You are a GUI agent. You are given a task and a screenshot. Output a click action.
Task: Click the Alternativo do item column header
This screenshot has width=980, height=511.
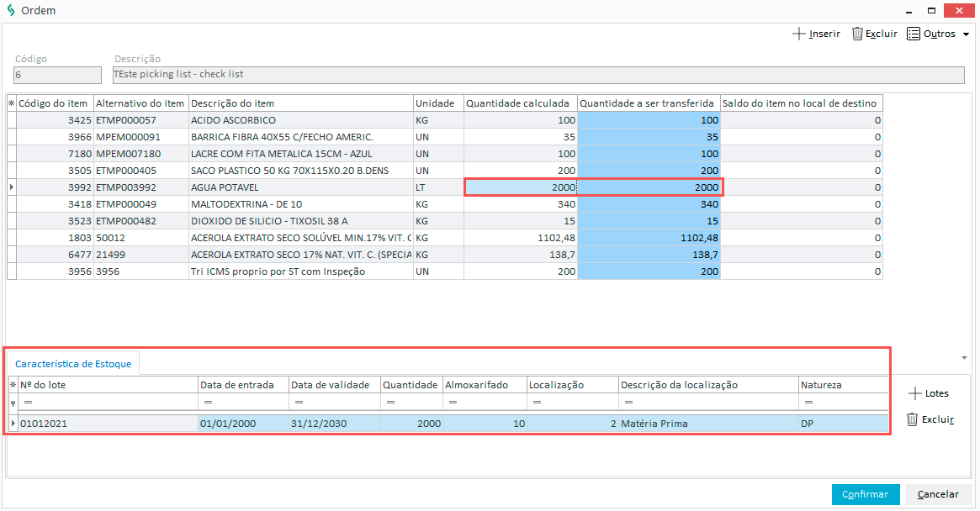(x=141, y=103)
